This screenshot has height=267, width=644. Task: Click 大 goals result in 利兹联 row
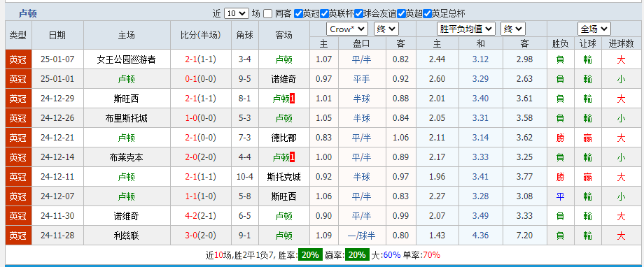click(622, 236)
